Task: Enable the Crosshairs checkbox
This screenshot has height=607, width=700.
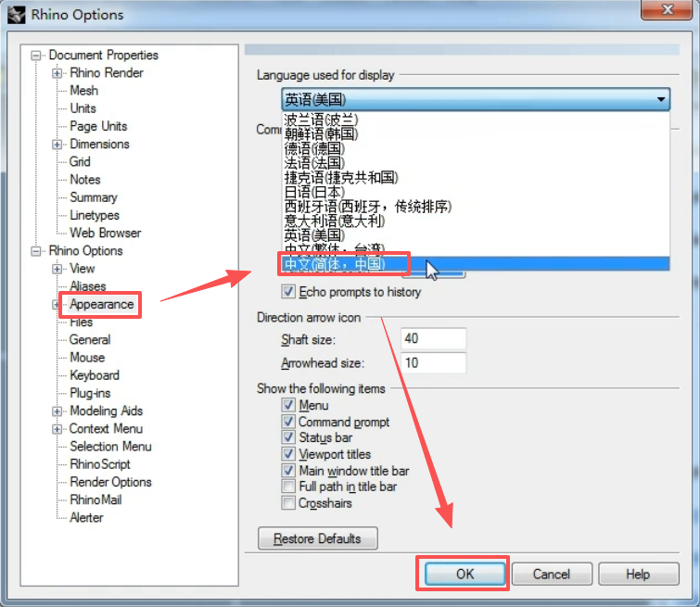Action: tap(288, 503)
